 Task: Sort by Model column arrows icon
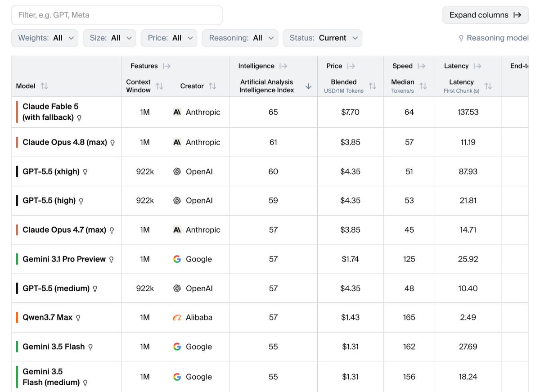pyautogui.click(x=44, y=86)
